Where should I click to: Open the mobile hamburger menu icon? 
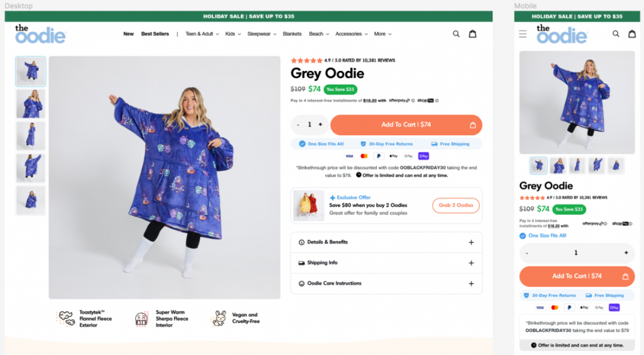[522, 33]
